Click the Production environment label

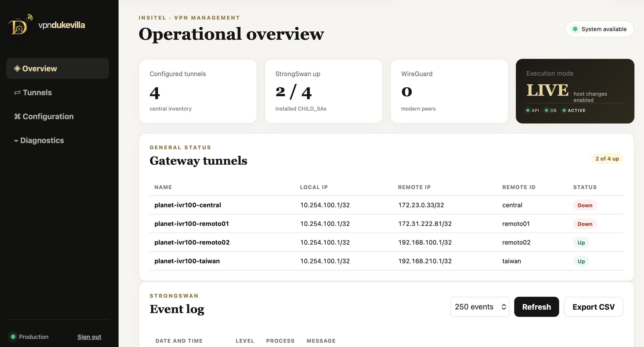tap(34, 337)
